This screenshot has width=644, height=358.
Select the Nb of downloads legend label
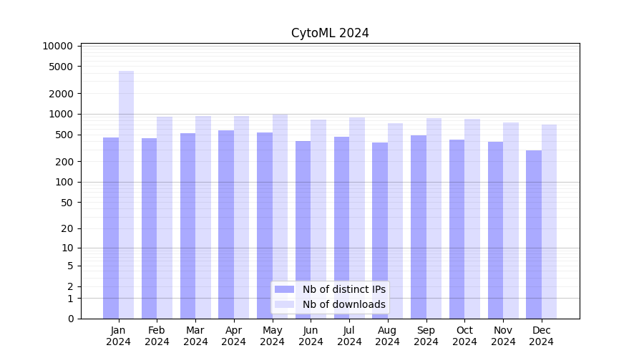(x=343, y=304)
